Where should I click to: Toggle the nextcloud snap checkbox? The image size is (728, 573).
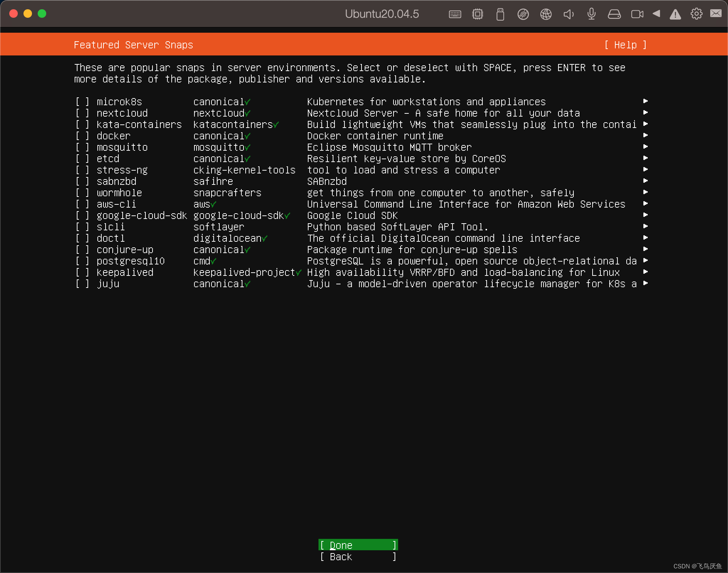click(x=82, y=113)
